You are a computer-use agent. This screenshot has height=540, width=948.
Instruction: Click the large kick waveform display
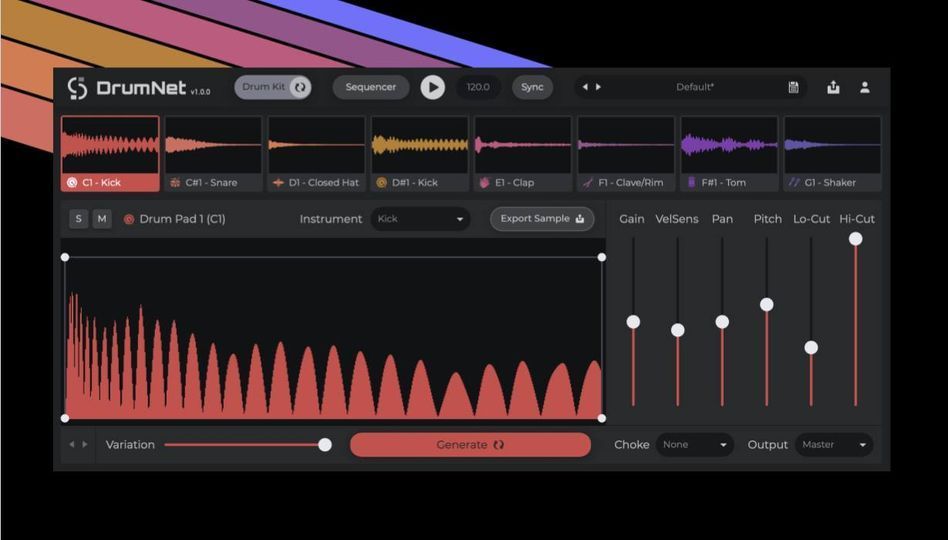point(333,331)
